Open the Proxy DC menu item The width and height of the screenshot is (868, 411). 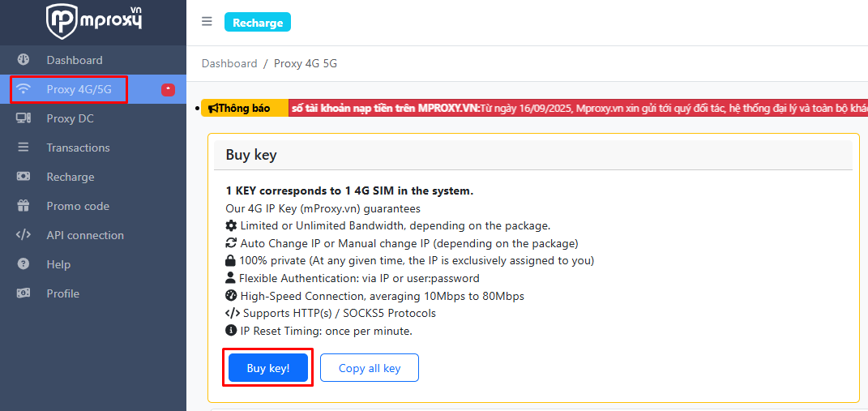(x=71, y=118)
